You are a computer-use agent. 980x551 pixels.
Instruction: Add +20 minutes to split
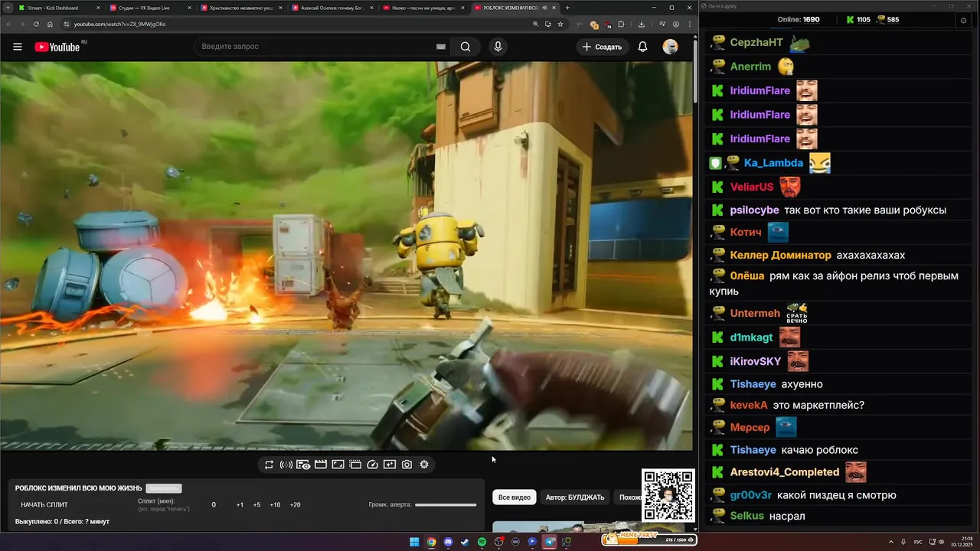coord(295,505)
